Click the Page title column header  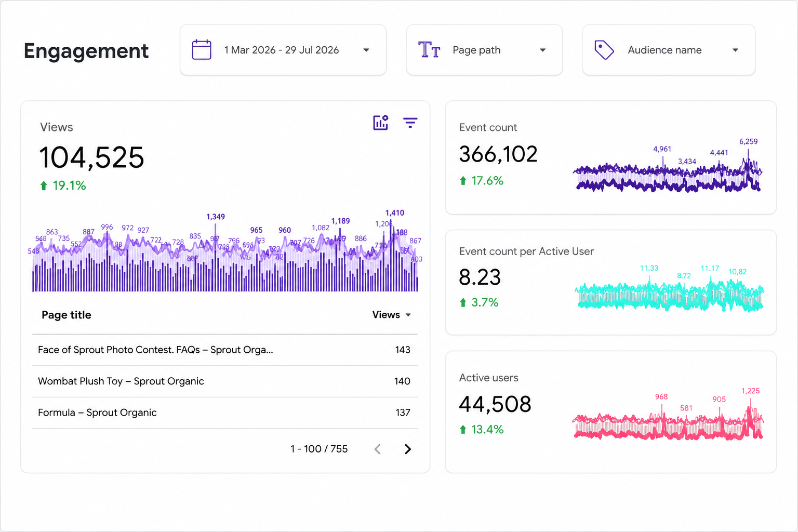(66, 315)
